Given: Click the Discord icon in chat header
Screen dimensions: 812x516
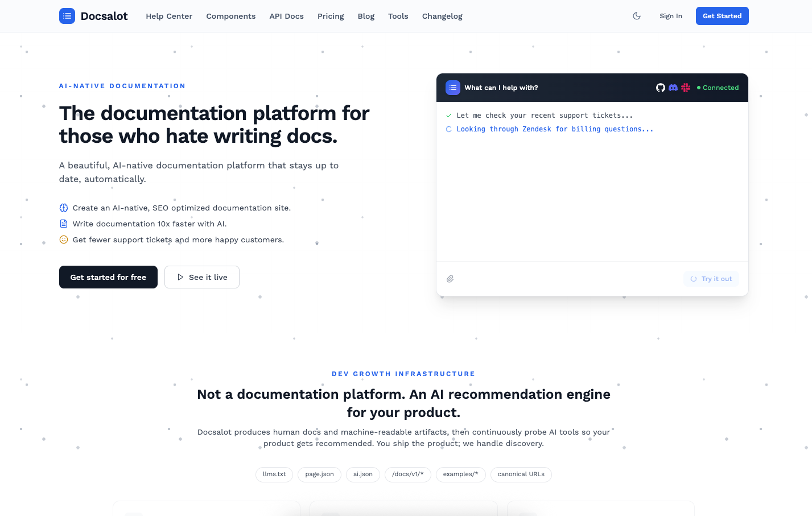Looking at the screenshot, I should point(673,88).
